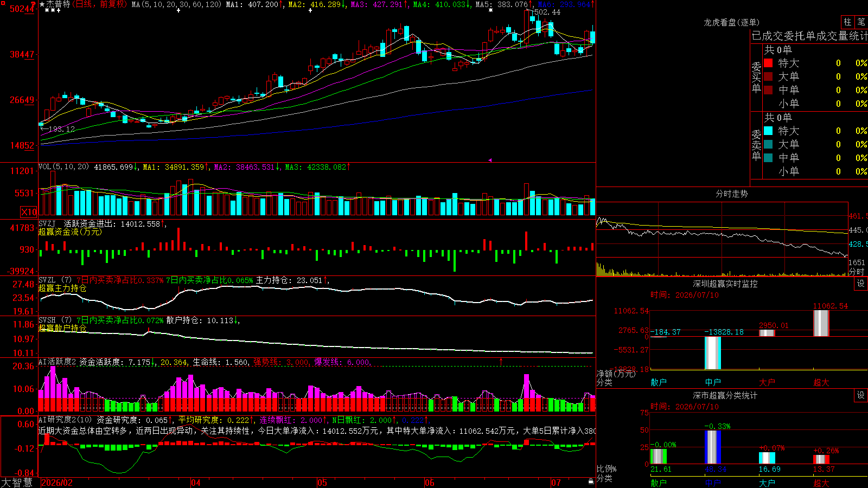Click the 分时走势 panel title

[731, 194]
